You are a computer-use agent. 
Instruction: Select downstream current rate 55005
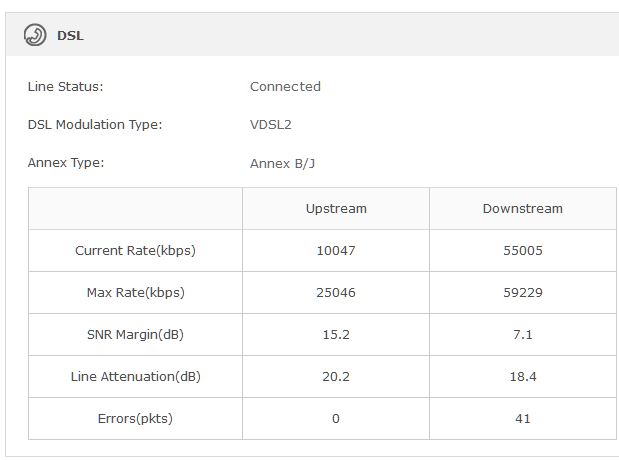coord(523,250)
